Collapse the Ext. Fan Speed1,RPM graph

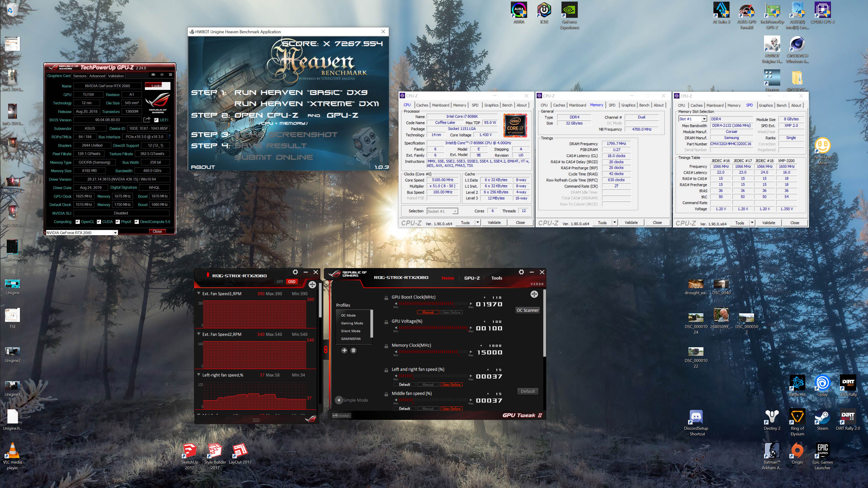point(198,293)
